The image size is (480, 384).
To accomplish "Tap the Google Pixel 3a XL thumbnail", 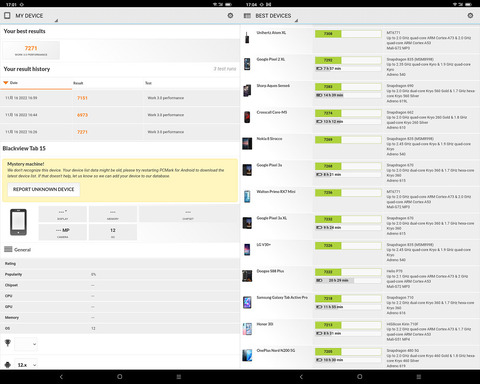I will click(x=247, y=223).
